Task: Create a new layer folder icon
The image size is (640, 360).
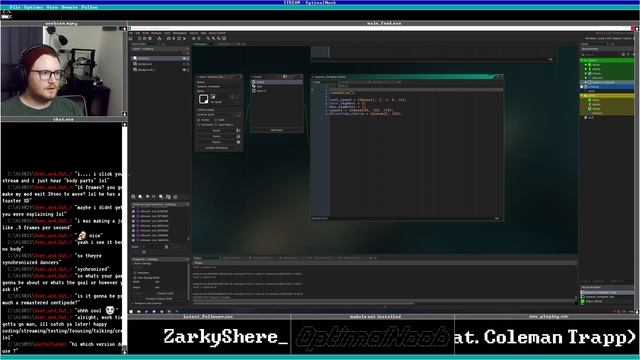Action: click(168, 197)
